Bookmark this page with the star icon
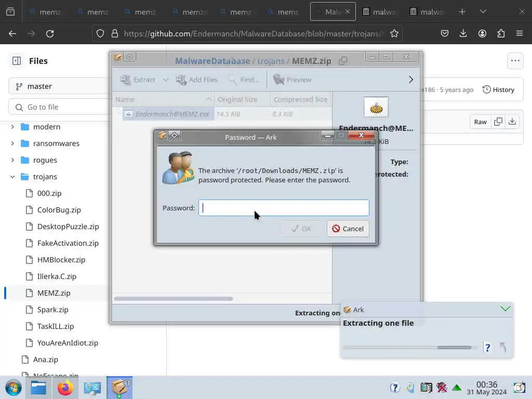Screen dimensions: 532x399 click(394, 34)
